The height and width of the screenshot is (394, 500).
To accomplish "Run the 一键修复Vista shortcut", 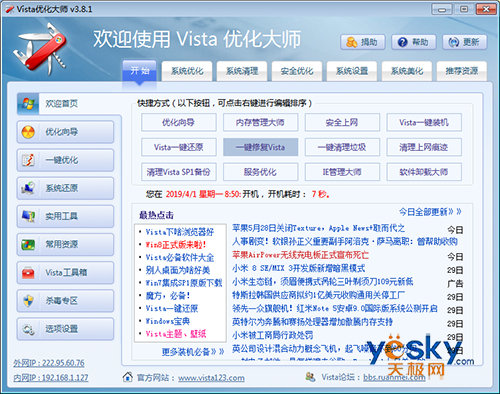I will (260, 147).
